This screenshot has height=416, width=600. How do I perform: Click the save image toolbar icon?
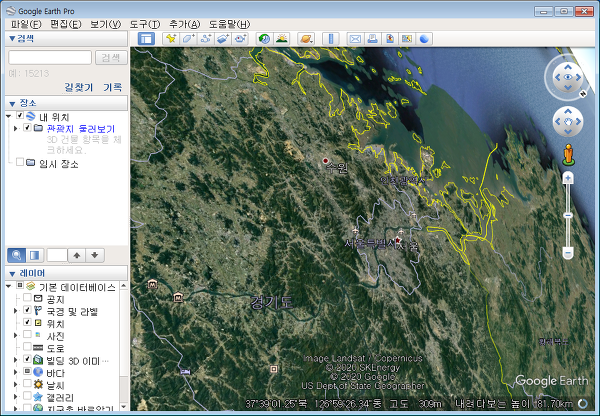pyautogui.click(x=390, y=39)
